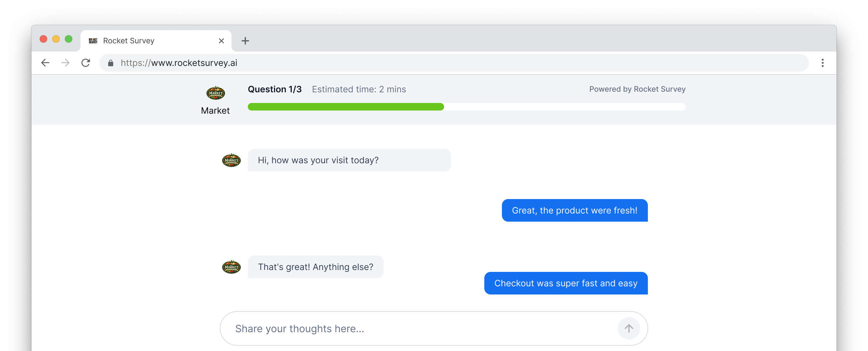Click "Great, the product were fresh!" bubble
Viewport: 868px width, 351px height.
(575, 210)
